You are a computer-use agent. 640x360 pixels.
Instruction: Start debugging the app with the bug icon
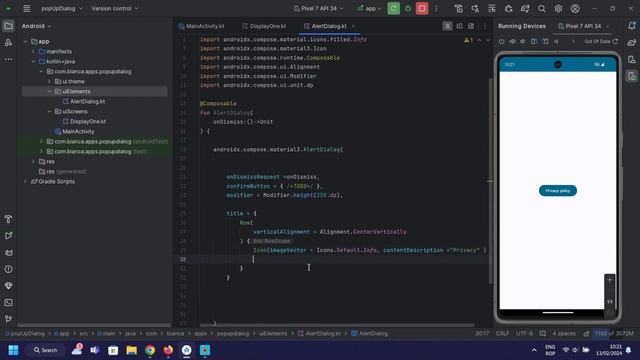[408, 8]
